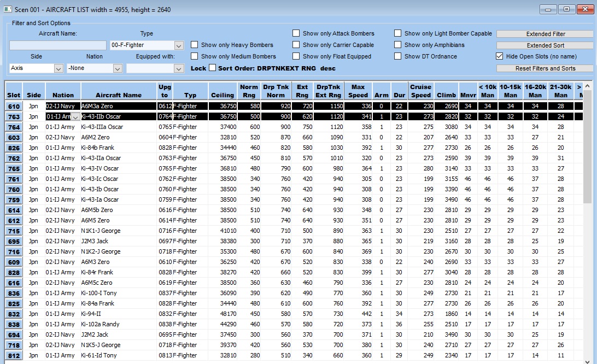Click the Extended Sort button
Viewport: 597px width, 364px height.
tap(545, 45)
